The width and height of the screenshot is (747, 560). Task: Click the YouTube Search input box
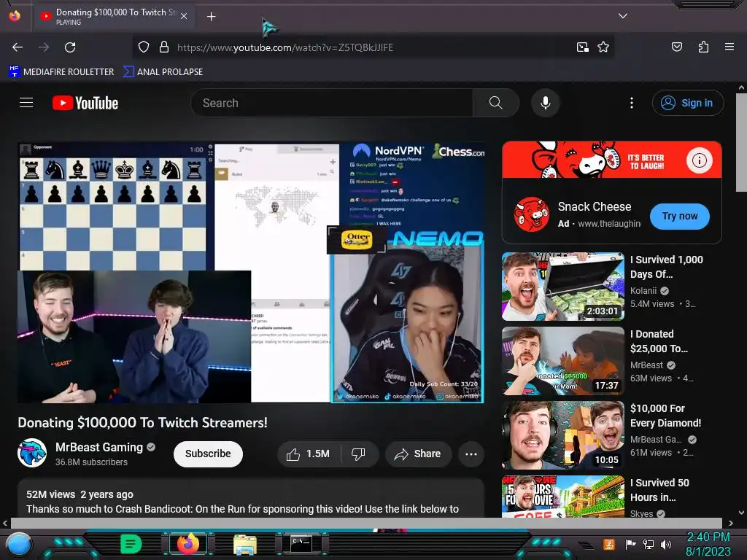332,103
